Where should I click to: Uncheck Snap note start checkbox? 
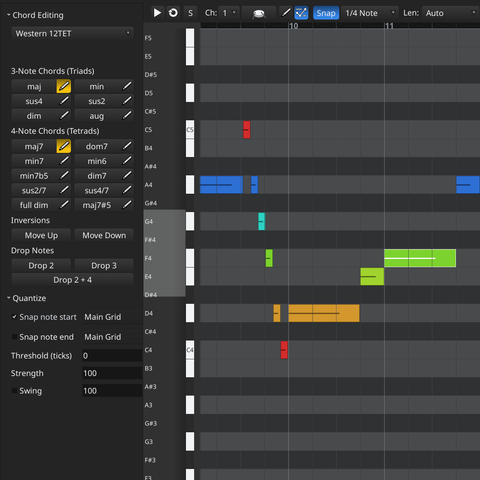tap(14, 317)
